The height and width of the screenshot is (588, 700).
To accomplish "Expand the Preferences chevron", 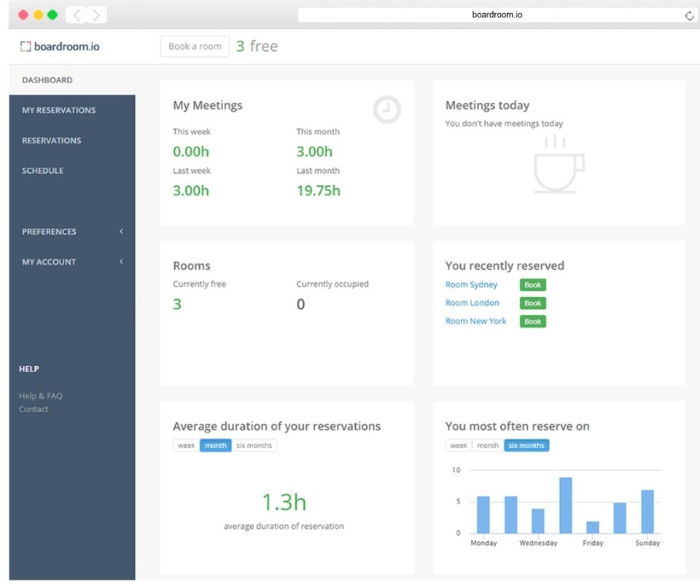I will 122,231.
